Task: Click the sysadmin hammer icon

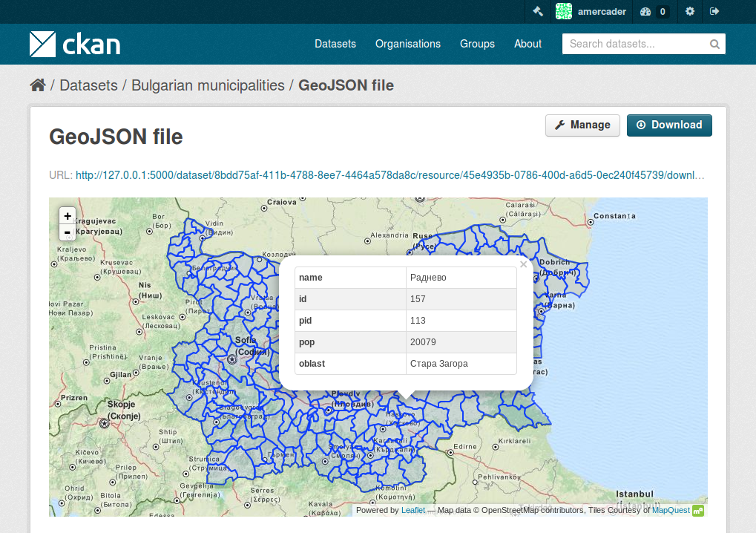Action: pyautogui.click(x=539, y=11)
